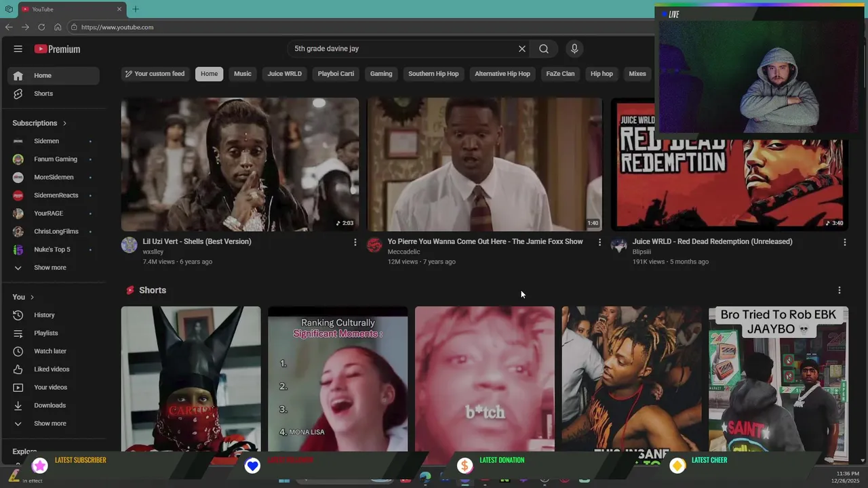This screenshot has width=868, height=488.
Task: Select the Playboi Carti filter chip
Action: pyautogui.click(x=336, y=74)
